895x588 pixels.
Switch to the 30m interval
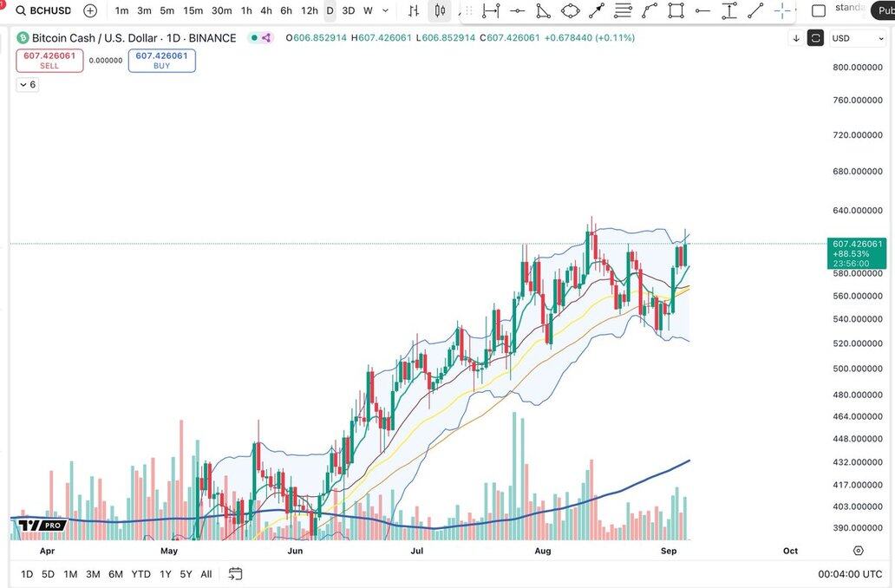click(221, 10)
